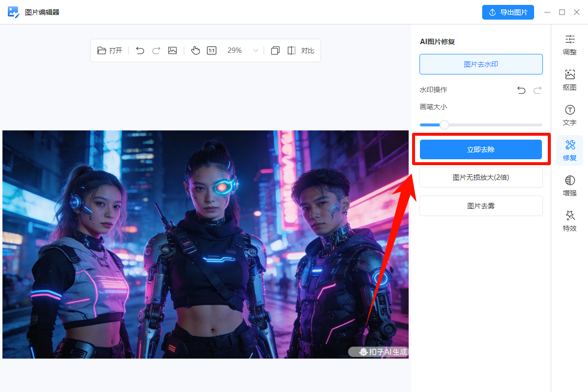The width and height of the screenshot is (588, 392).
Task: Select the 抠图 cutout tool
Action: click(x=569, y=80)
